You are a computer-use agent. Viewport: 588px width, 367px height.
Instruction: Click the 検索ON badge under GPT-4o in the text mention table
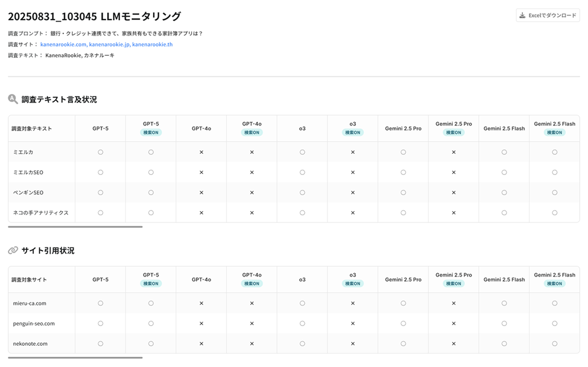click(252, 133)
